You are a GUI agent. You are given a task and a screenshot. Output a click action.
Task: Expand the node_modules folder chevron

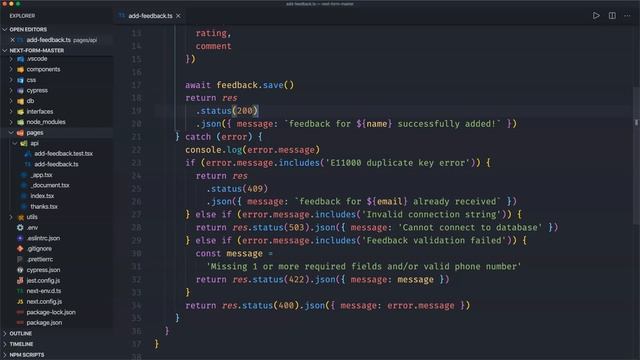coord(11,122)
